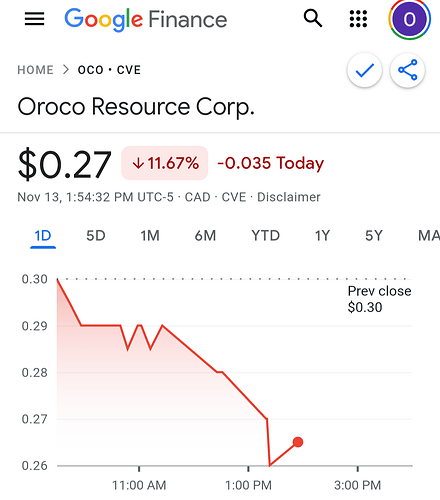Switch to the 6M range tab

205,236
